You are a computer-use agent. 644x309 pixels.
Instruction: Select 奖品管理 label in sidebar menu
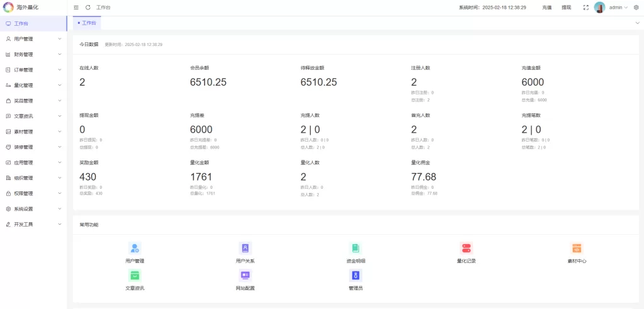coord(23,101)
